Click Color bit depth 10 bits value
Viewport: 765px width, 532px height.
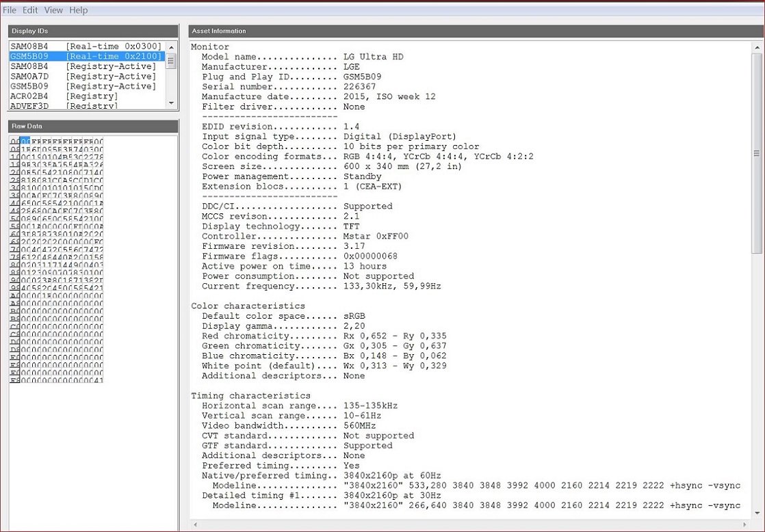point(411,146)
